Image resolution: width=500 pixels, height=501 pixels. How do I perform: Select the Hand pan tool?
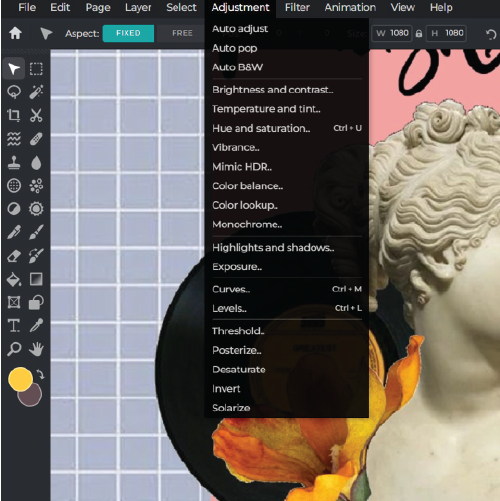point(36,349)
